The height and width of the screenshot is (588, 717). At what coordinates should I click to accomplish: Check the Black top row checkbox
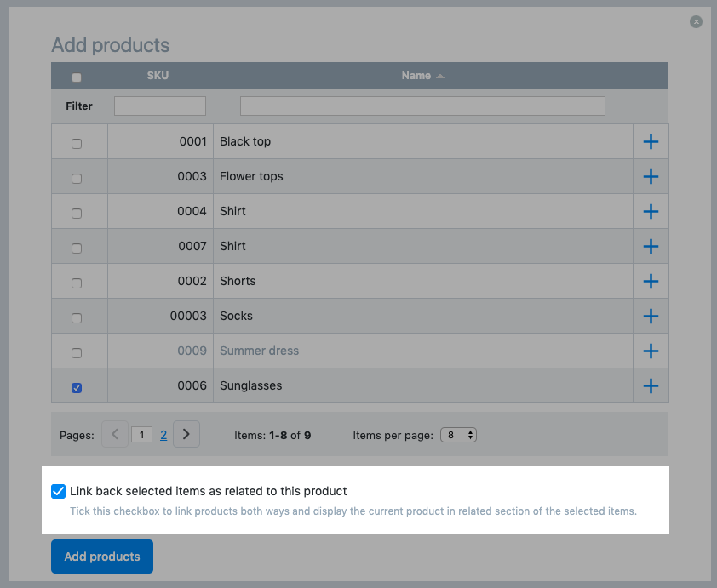(77, 144)
